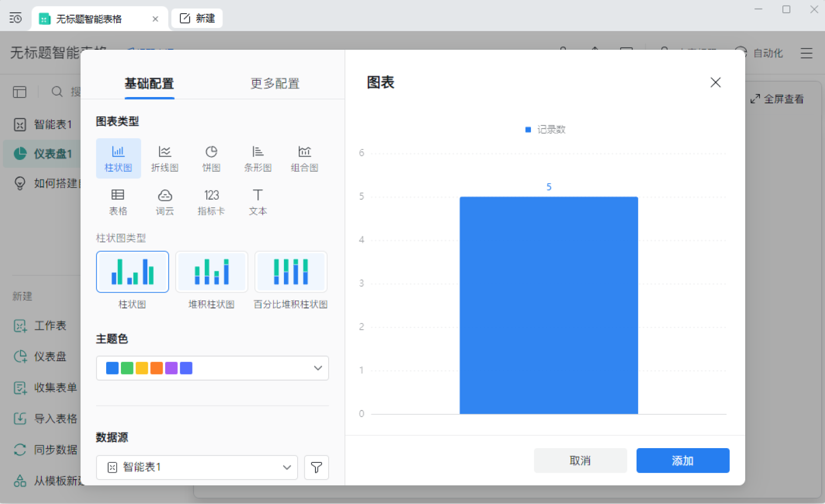Click the 取消 cancel button

[x=580, y=460]
